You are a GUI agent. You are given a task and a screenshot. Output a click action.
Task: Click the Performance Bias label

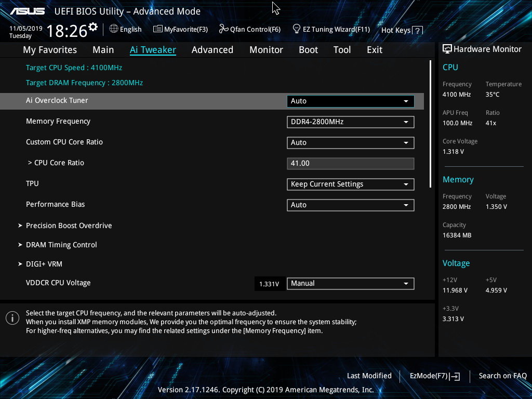pos(55,204)
